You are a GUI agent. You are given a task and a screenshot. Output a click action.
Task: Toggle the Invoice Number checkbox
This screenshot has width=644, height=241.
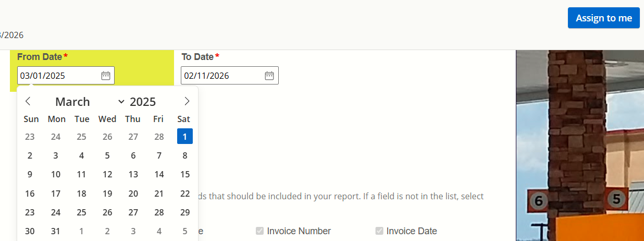pos(259,231)
